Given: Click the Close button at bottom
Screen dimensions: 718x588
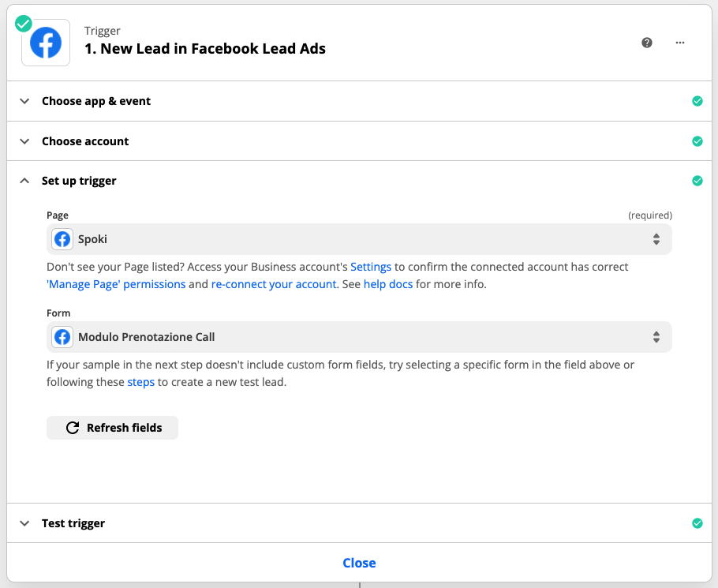Looking at the screenshot, I should (359, 563).
